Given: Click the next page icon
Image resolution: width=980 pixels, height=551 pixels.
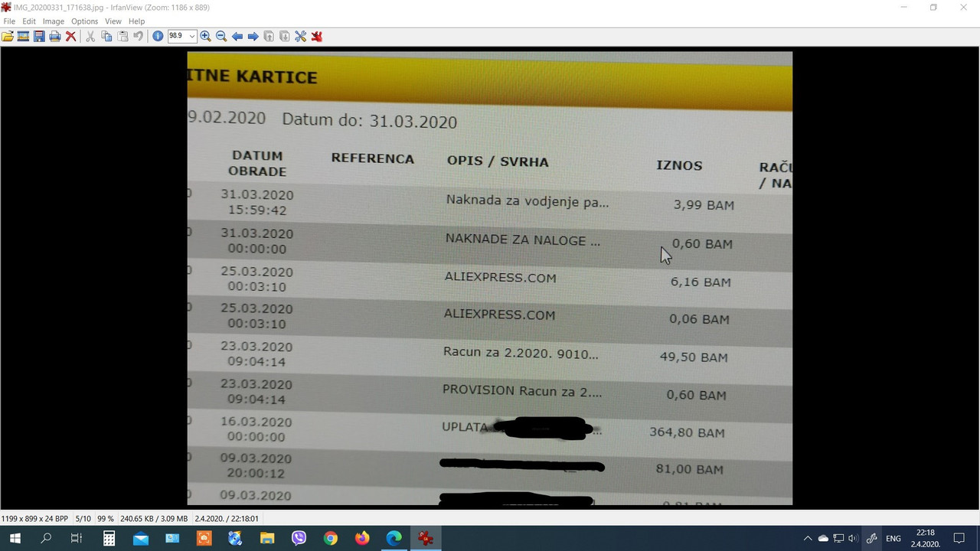Looking at the screenshot, I should tap(285, 36).
